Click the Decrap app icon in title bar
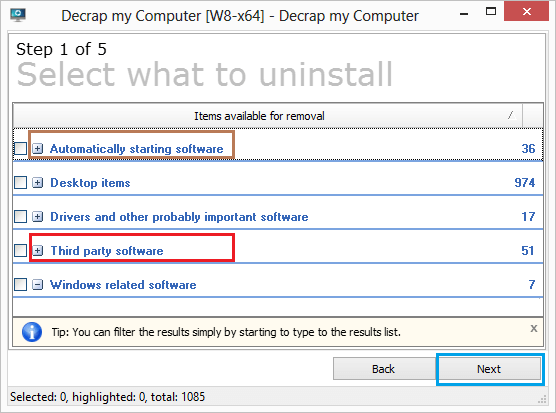 click(x=18, y=15)
